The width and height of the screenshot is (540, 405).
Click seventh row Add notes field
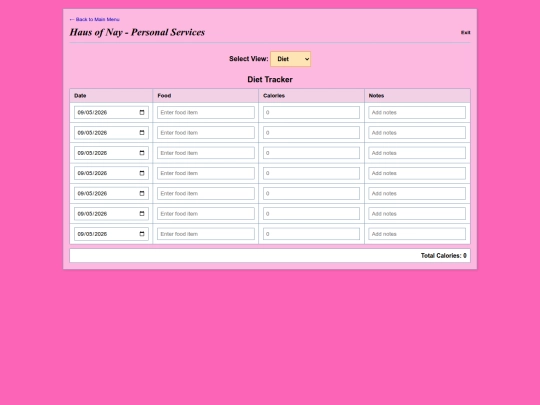pos(417,234)
